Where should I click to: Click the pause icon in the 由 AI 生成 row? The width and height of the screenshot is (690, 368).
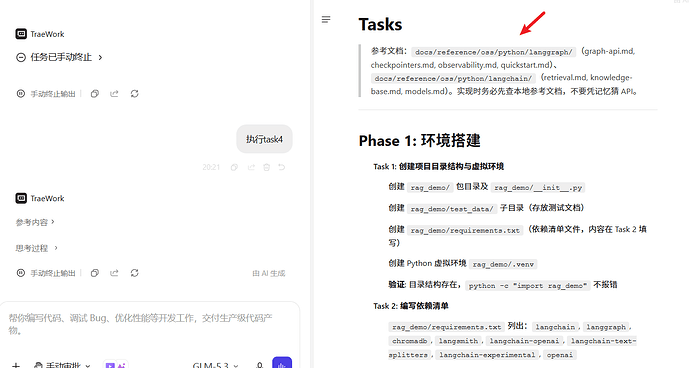(x=21, y=273)
